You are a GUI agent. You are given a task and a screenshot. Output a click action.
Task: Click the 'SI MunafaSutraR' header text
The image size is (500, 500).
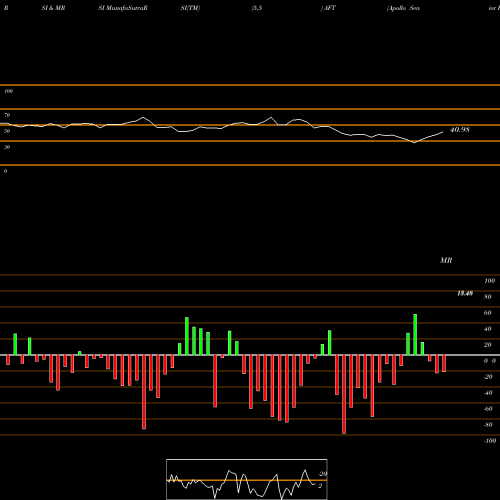coord(123,8)
